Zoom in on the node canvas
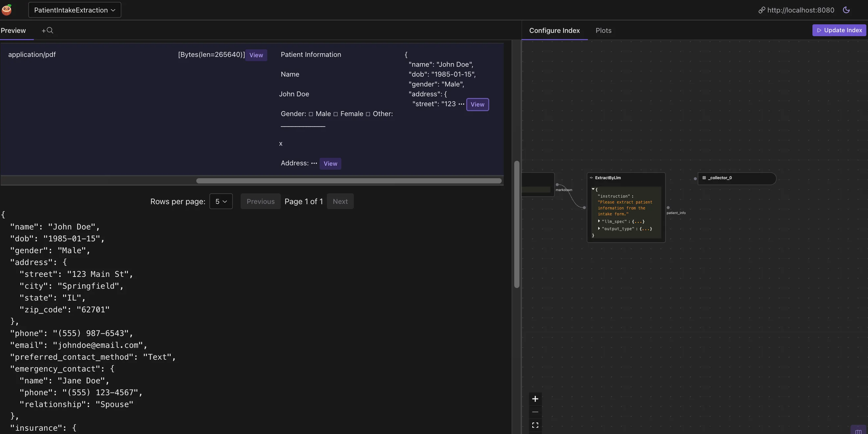 click(535, 398)
